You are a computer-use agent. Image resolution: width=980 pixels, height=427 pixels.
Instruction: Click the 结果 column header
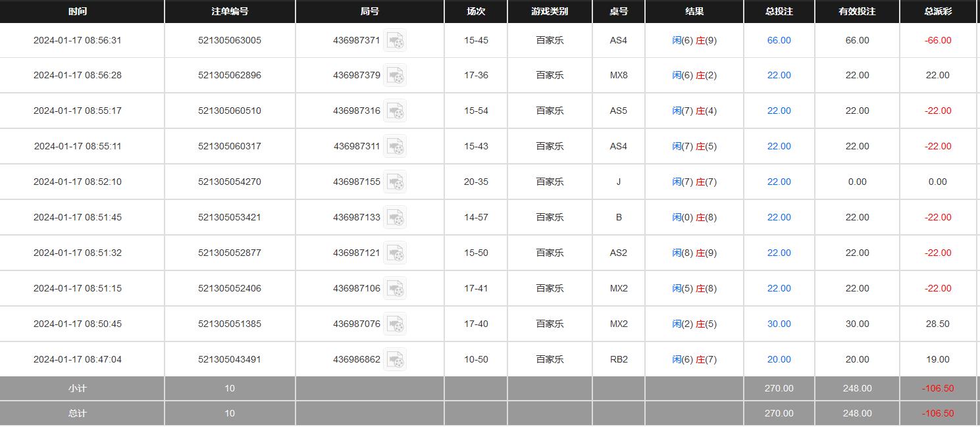click(694, 11)
